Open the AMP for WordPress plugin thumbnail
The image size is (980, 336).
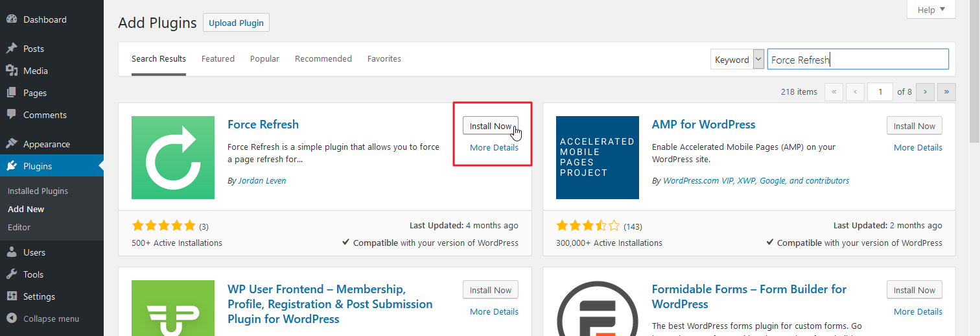pos(598,158)
